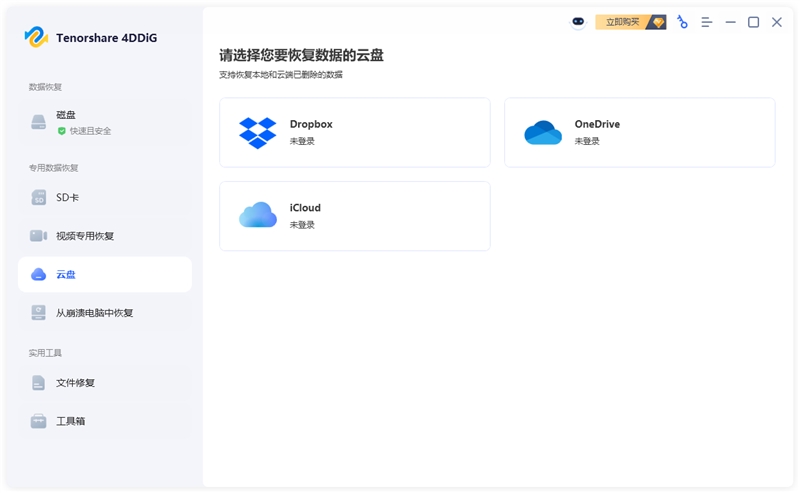Open the robot assistant icon
The width and height of the screenshot is (800, 493).
578,22
